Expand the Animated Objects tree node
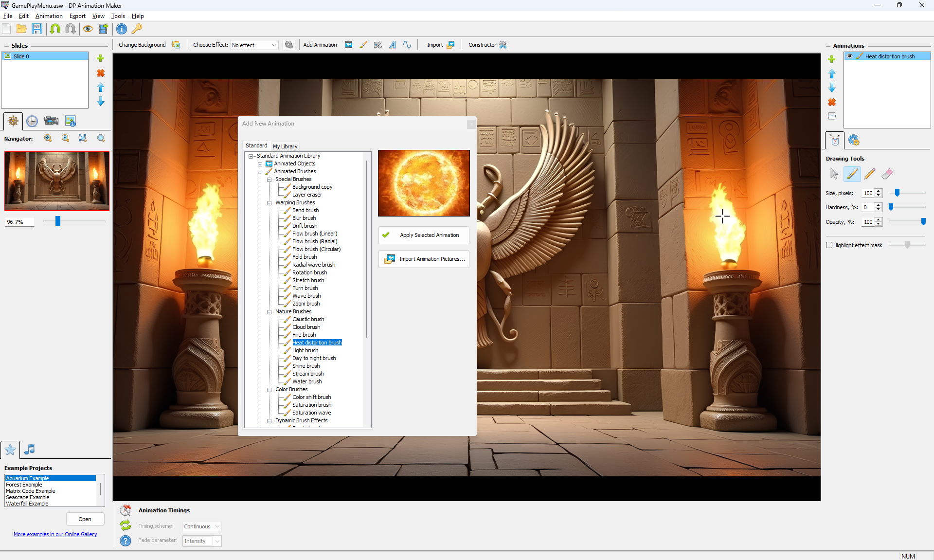The height and width of the screenshot is (560, 934). pos(260,164)
